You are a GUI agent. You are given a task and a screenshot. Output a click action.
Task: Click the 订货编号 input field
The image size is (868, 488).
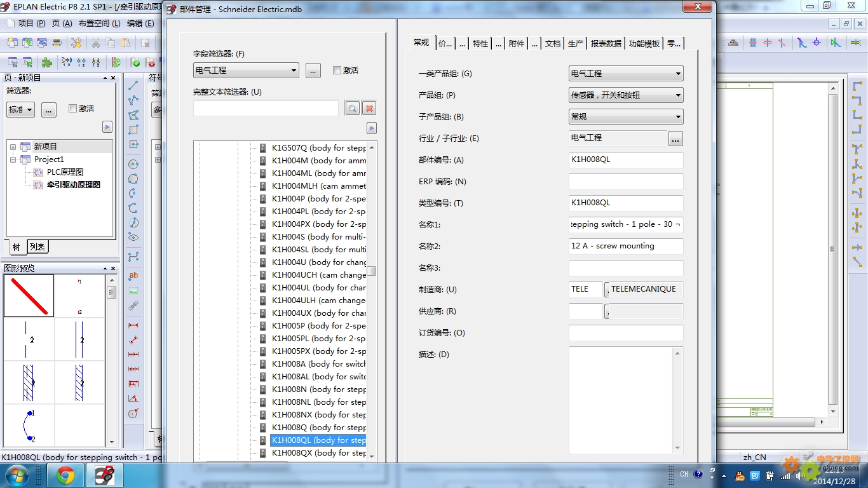(626, 333)
